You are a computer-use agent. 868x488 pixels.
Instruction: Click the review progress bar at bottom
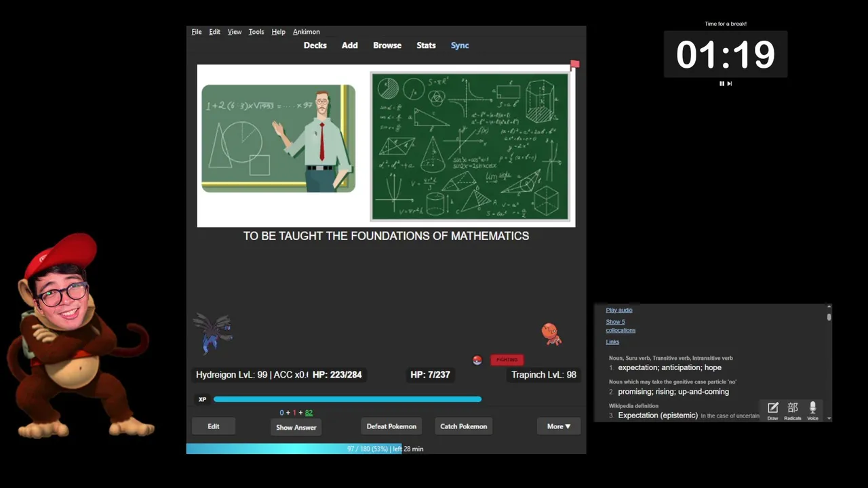(x=386, y=449)
